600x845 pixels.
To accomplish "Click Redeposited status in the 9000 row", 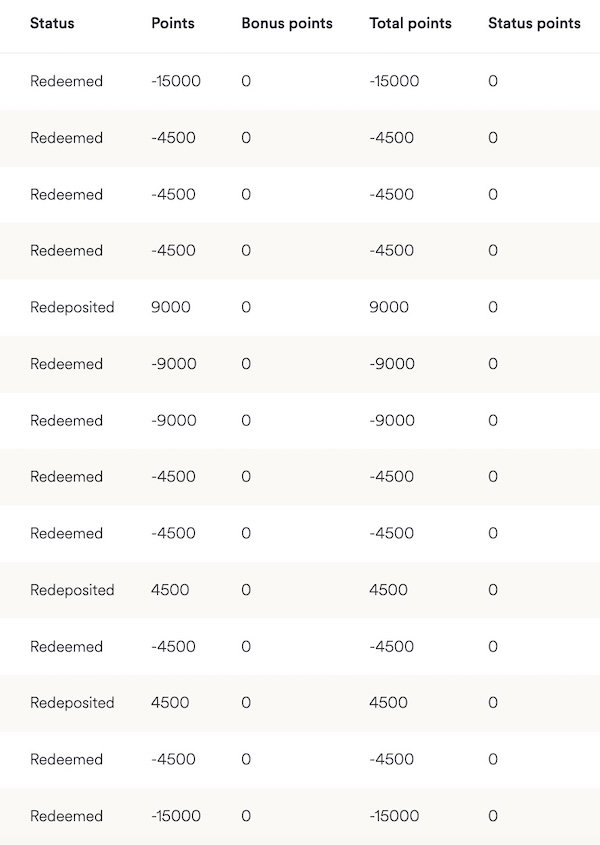I will (72, 307).
